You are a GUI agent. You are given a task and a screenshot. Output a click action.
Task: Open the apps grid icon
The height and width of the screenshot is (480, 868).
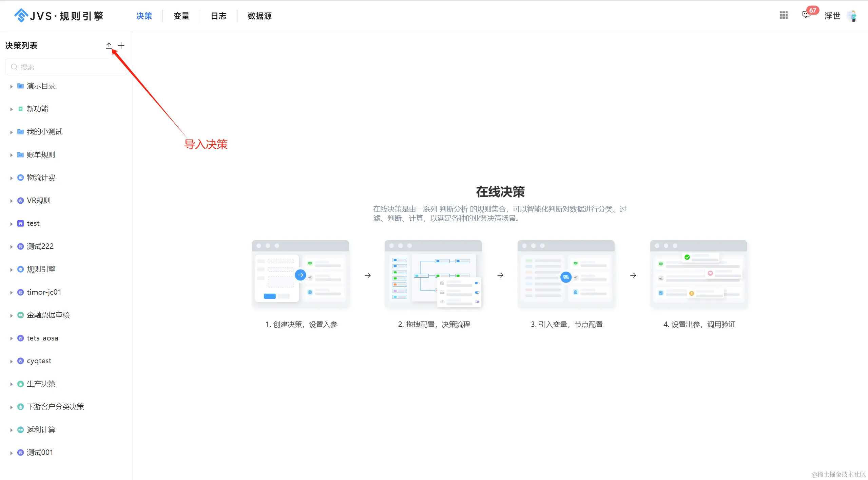784,15
